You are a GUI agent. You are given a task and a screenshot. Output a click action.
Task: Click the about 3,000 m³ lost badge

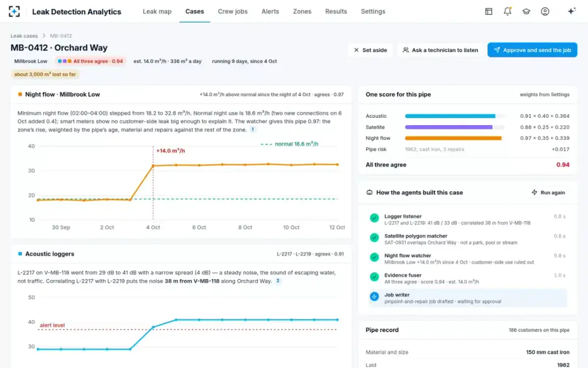[45, 74]
